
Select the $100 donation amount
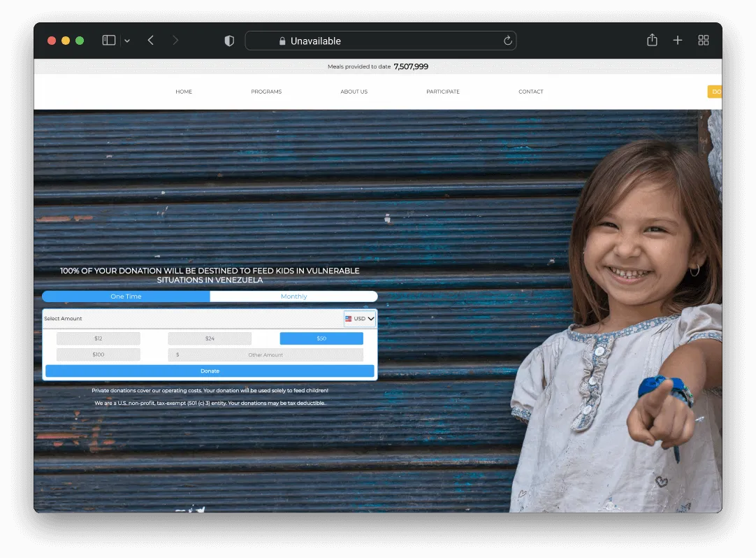(99, 355)
